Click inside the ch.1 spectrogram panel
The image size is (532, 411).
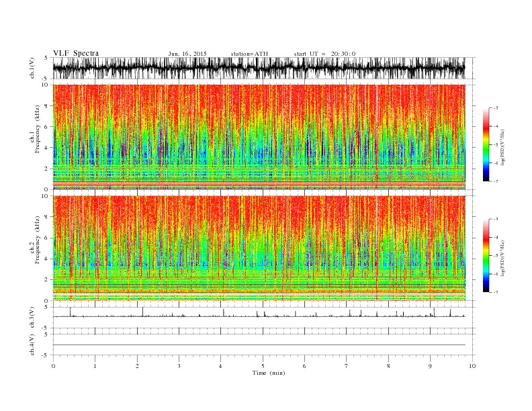click(x=259, y=137)
